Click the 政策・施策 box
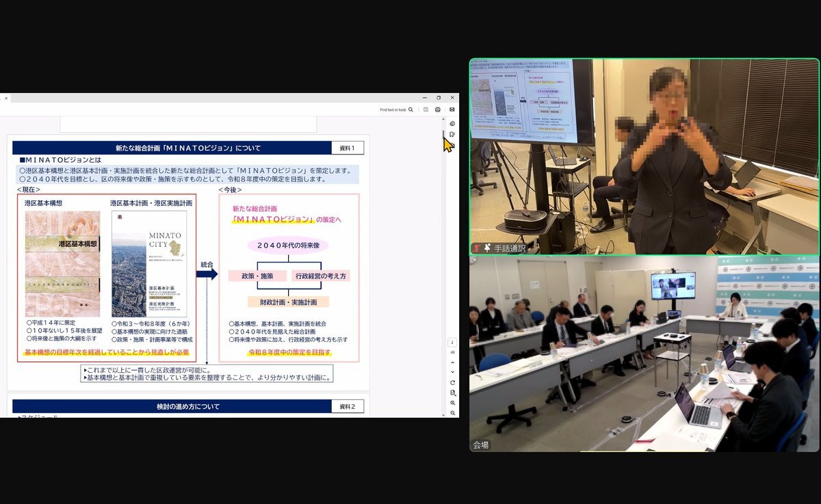 pos(257,276)
